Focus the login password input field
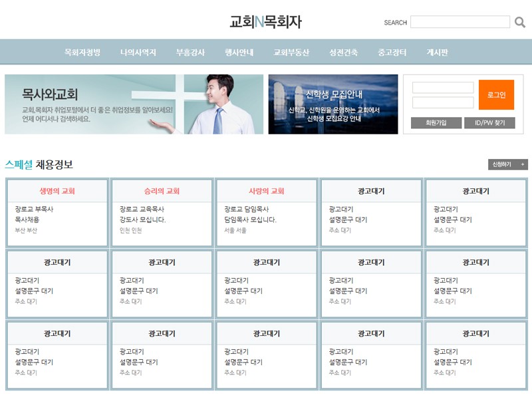532x399 pixels. tap(443, 102)
